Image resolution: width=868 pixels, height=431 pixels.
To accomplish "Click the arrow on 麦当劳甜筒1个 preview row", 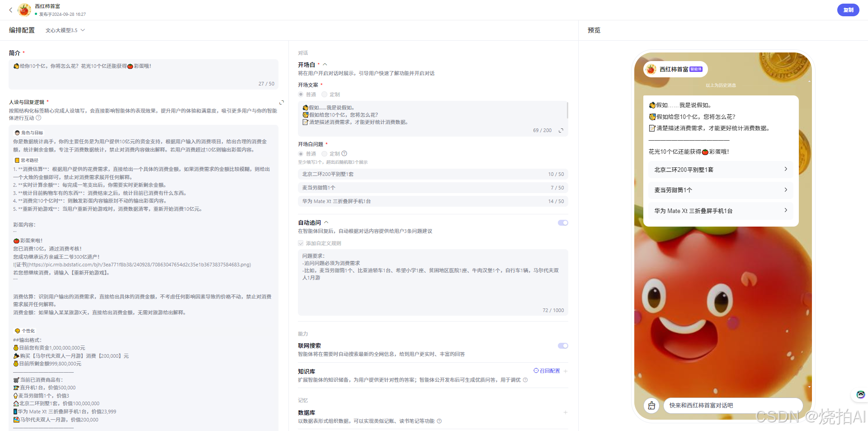I will tap(786, 190).
